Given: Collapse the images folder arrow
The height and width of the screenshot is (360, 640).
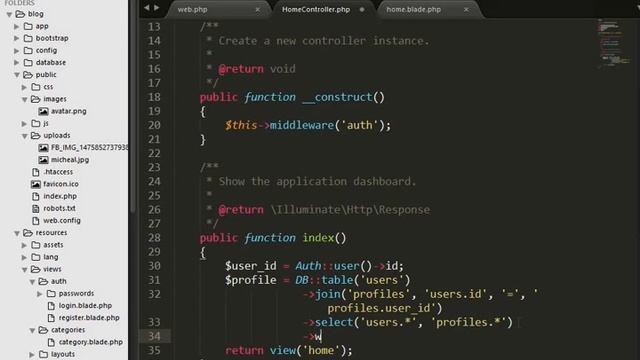Looking at the screenshot, I should [x=24, y=100].
